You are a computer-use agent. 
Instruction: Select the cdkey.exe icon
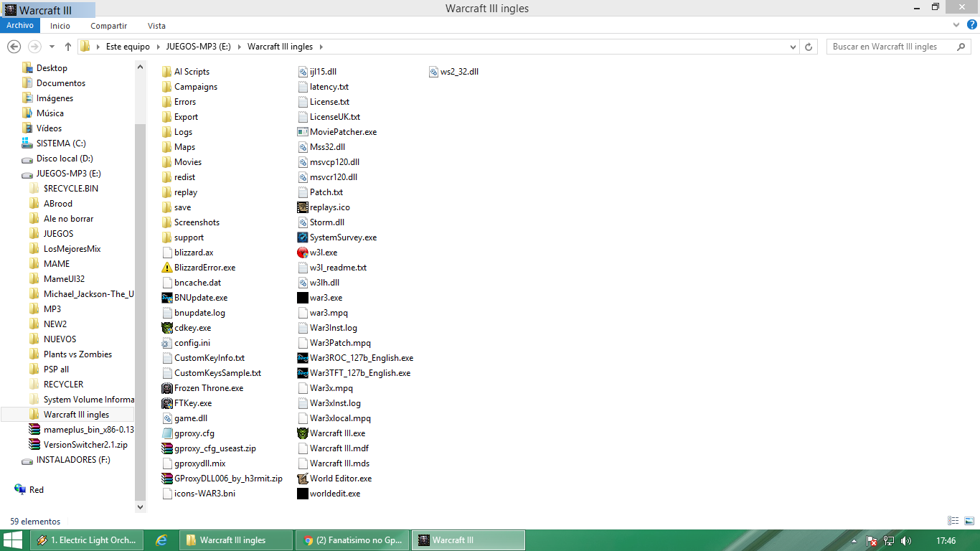click(167, 328)
